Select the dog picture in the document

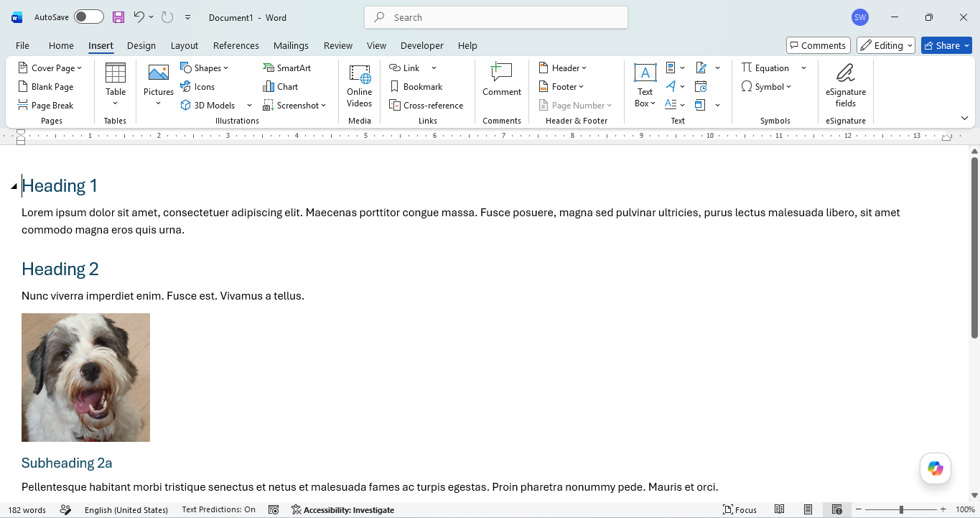click(85, 377)
